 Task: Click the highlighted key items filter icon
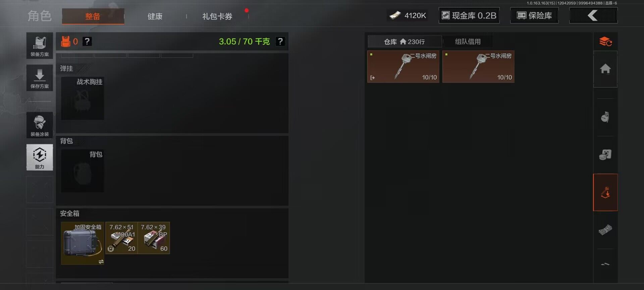[x=605, y=192]
